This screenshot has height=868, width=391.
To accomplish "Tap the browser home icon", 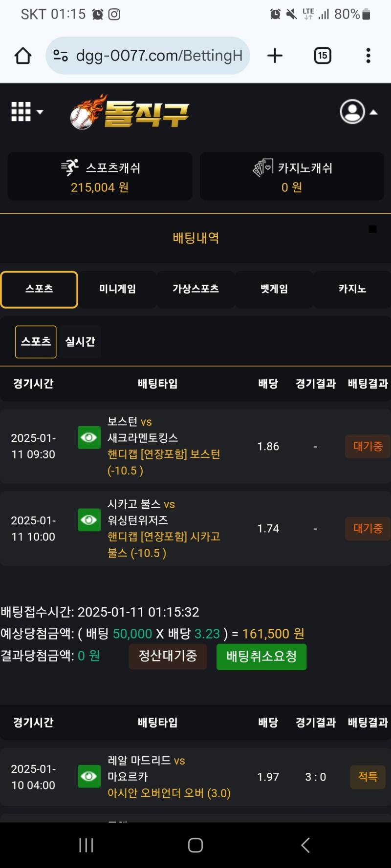I will (x=23, y=56).
